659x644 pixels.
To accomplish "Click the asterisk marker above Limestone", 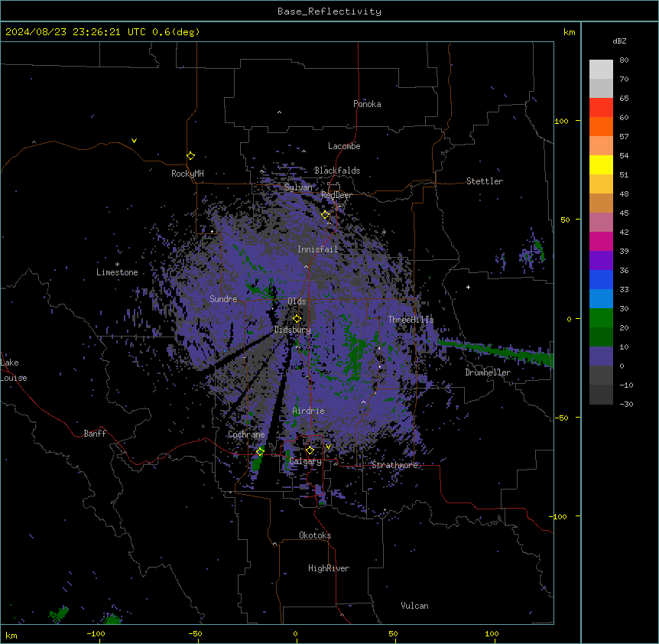I will 117,265.
